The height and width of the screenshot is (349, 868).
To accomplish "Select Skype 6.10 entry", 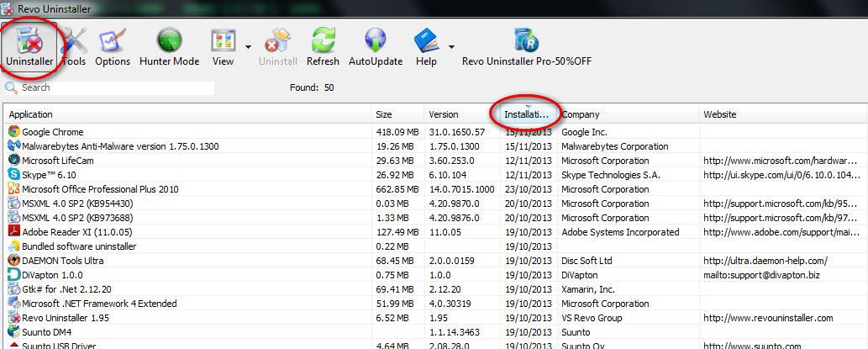I will 51,175.
